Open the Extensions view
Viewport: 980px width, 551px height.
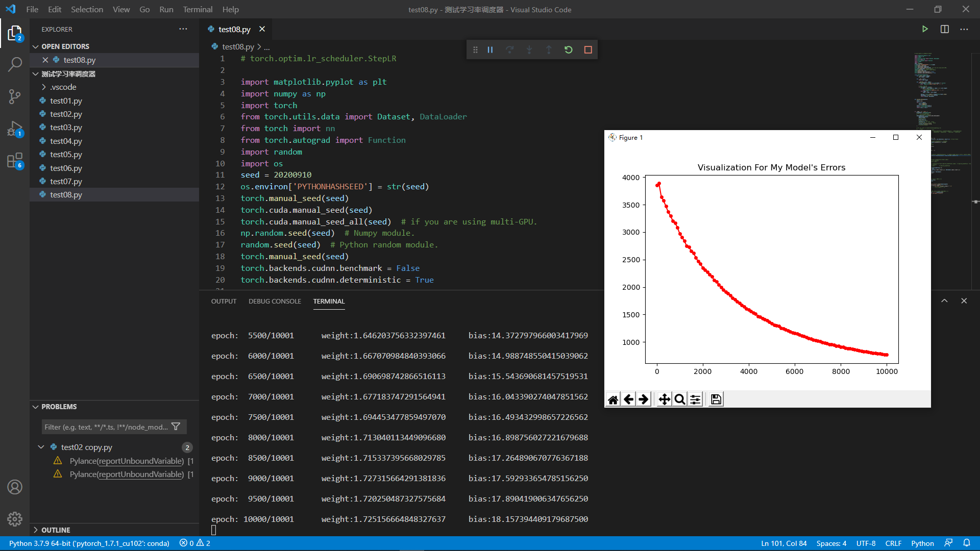coord(15,161)
